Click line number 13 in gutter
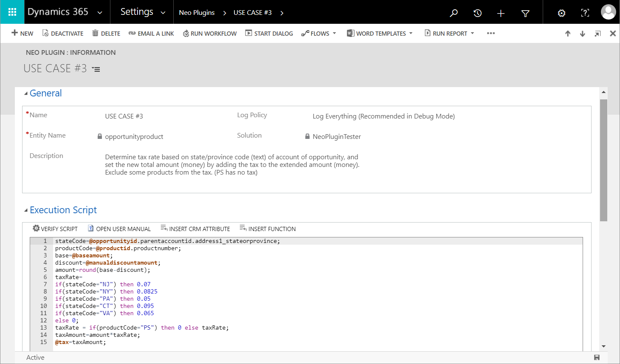 [43, 328]
